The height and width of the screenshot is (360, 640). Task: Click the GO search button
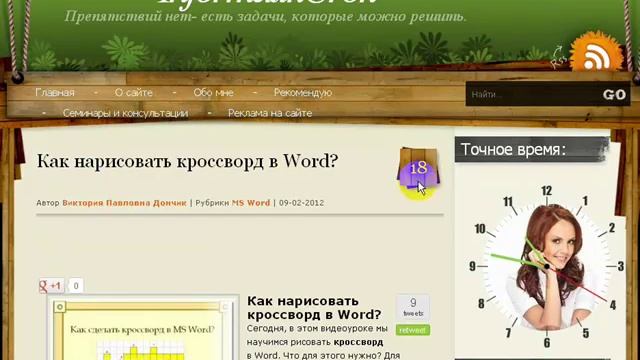click(614, 95)
